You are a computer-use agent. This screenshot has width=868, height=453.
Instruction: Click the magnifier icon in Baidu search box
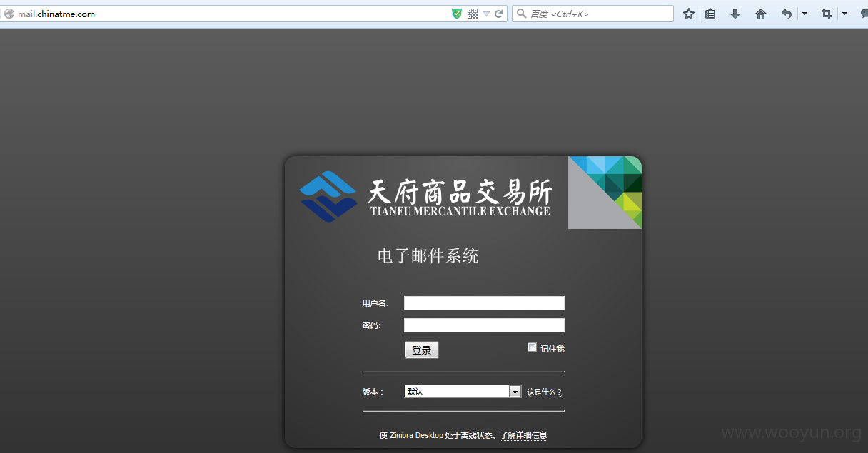521,14
